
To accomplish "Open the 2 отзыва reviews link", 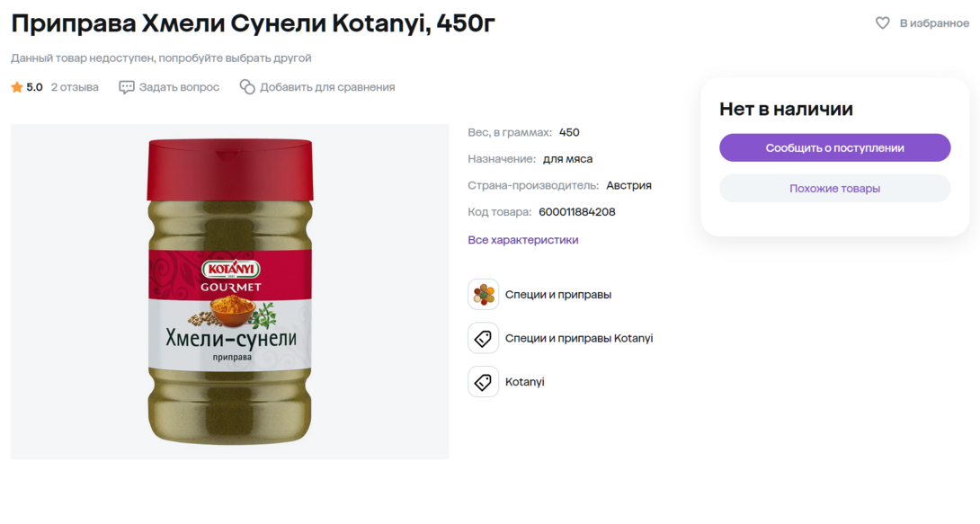I will 75,87.
